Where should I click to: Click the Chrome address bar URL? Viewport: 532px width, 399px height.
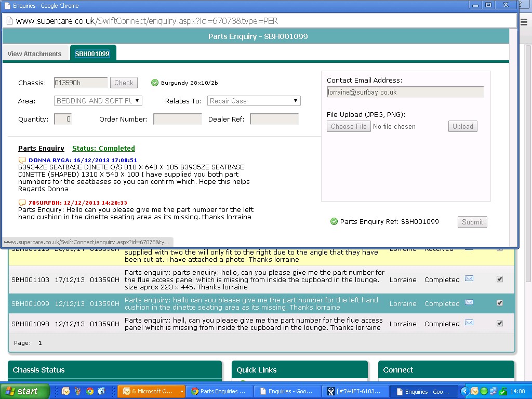[147, 21]
